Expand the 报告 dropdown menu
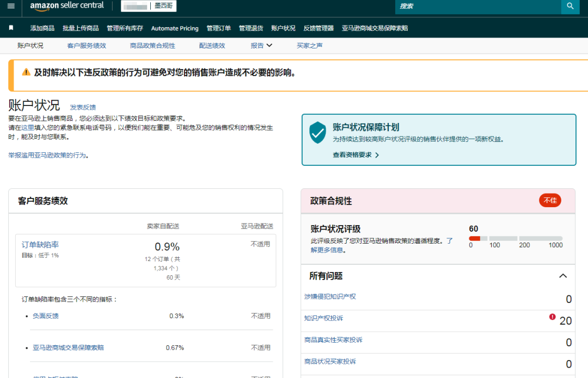This screenshot has height=378, width=588. pos(261,46)
